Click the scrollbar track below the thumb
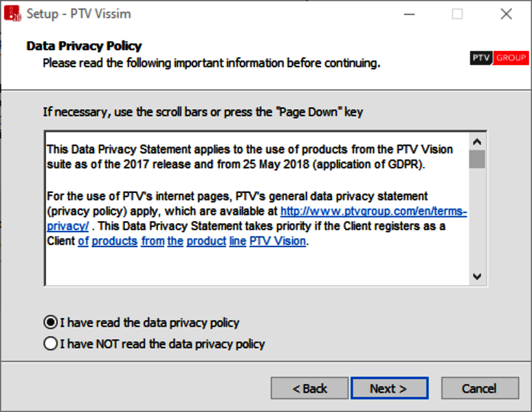Image resolution: width=532 pixels, height=412 pixels. pyautogui.click(x=477, y=220)
